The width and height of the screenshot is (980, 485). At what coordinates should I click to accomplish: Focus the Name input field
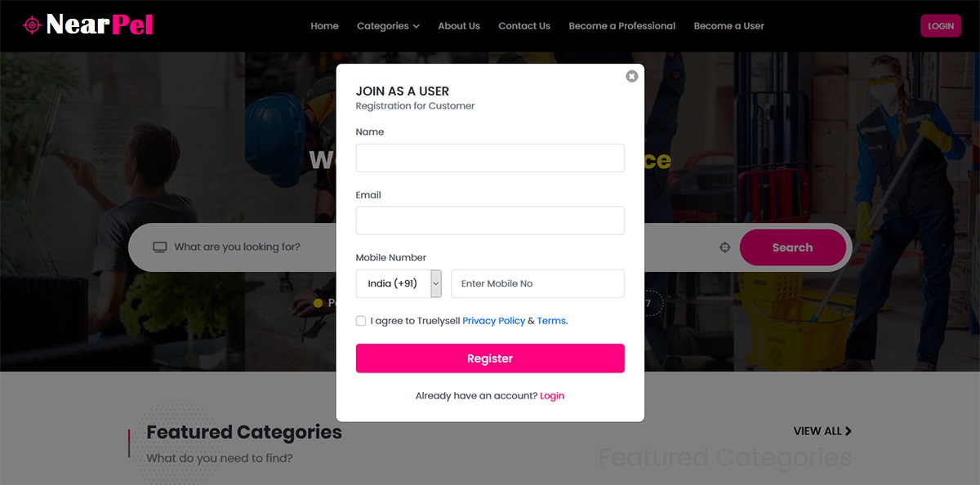(490, 158)
